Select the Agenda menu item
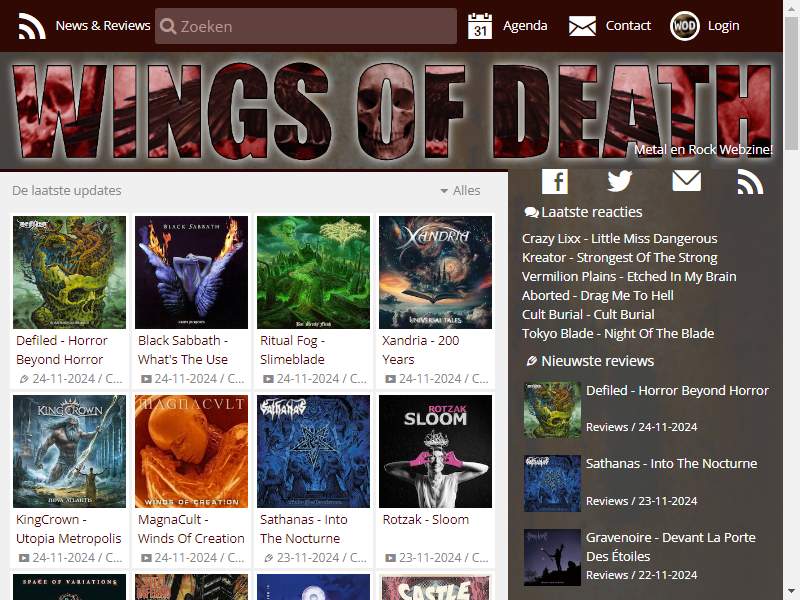 tap(525, 26)
